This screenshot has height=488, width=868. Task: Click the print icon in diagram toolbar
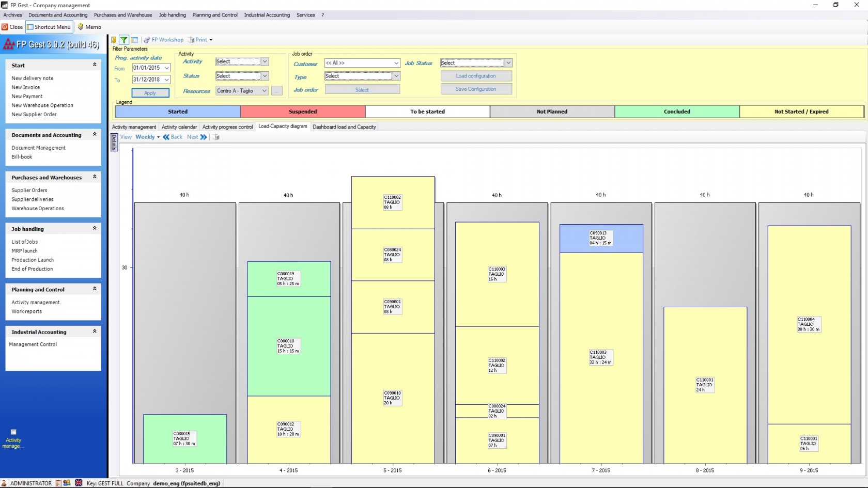[x=216, y=137]
